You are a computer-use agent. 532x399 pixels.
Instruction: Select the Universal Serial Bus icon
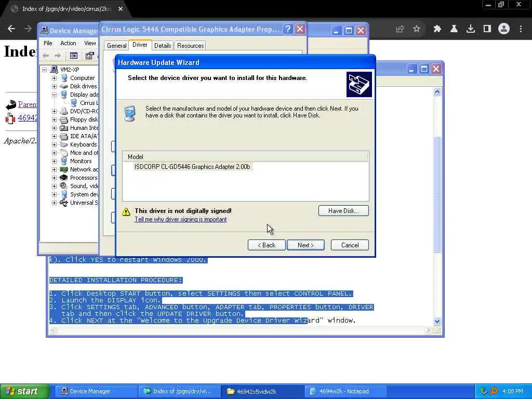pyautogui.click(x=64, y=203)
